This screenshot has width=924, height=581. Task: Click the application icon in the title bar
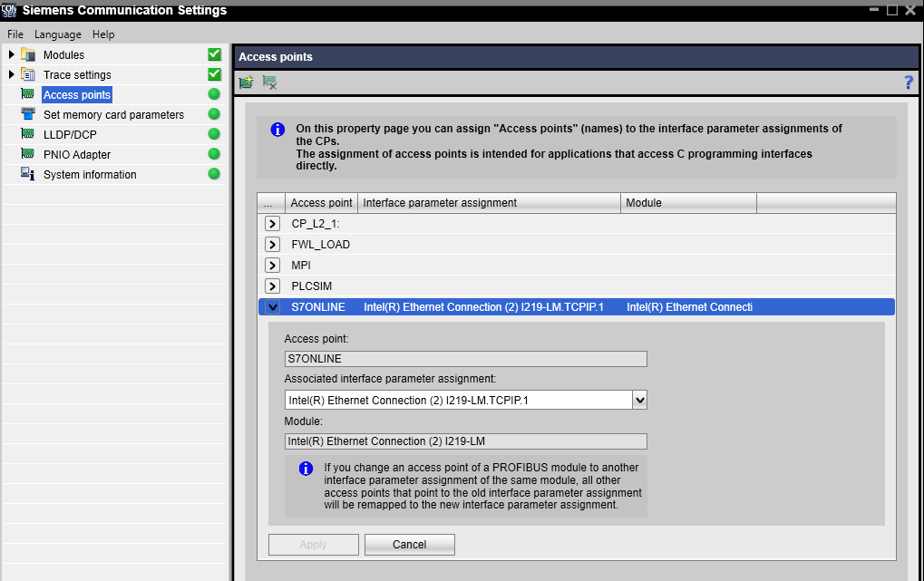coord(9,10)
